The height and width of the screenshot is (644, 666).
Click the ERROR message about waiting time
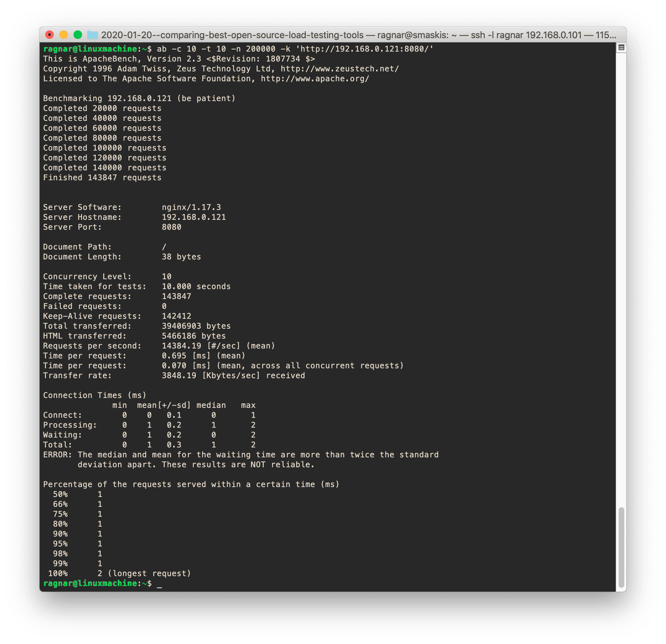click(240, 455)
